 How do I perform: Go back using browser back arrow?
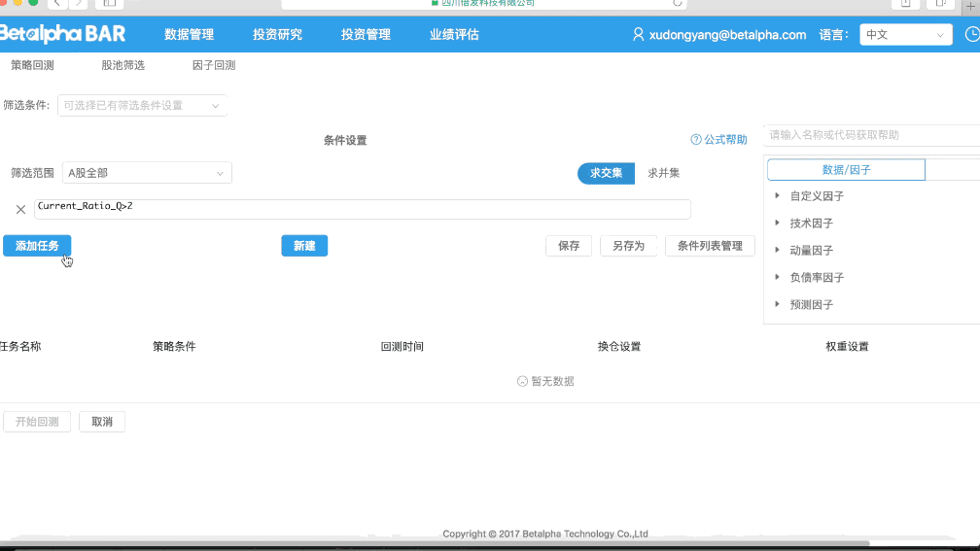tap(57, 3)
